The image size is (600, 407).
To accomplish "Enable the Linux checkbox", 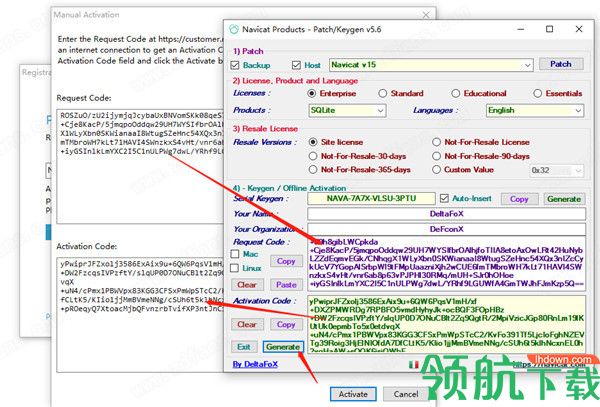I will pyautogui.click(x=235, y=268).
